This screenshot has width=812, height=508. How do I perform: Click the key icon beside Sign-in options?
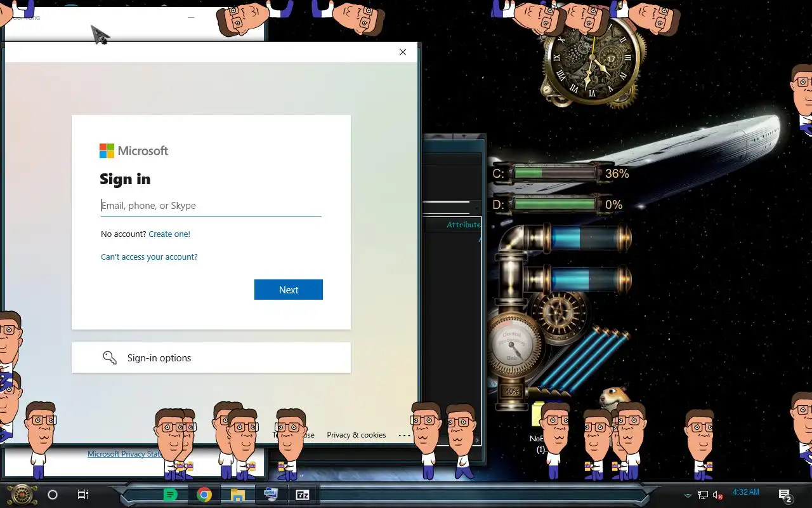click(x=110, y=358)
